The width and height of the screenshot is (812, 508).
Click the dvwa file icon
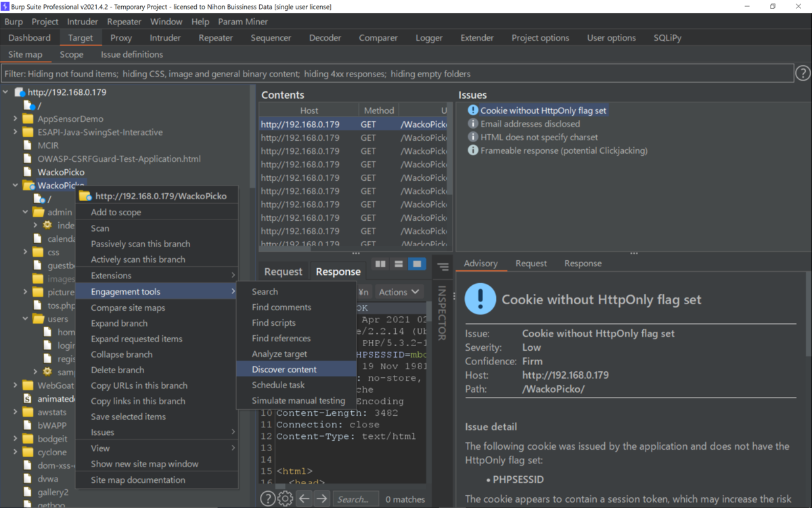(x=28, y=479)
